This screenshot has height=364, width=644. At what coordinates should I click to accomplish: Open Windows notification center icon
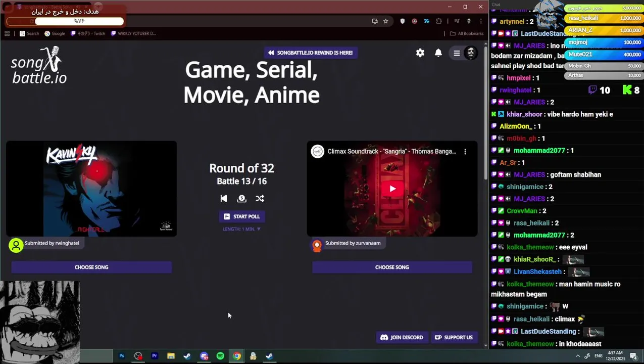(633, 356)
